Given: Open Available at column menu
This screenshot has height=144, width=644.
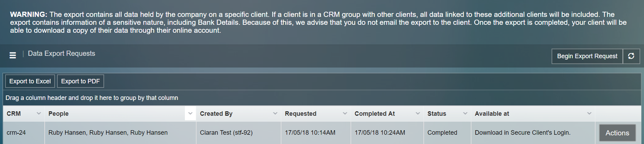Looking at the screenshot, I should tap(589, 113).
